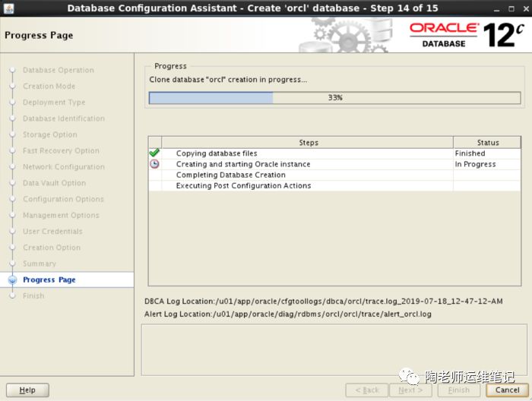Click the 33% progress bar
This screenshot has width=532, height=401.
click(x=334, y=98)
